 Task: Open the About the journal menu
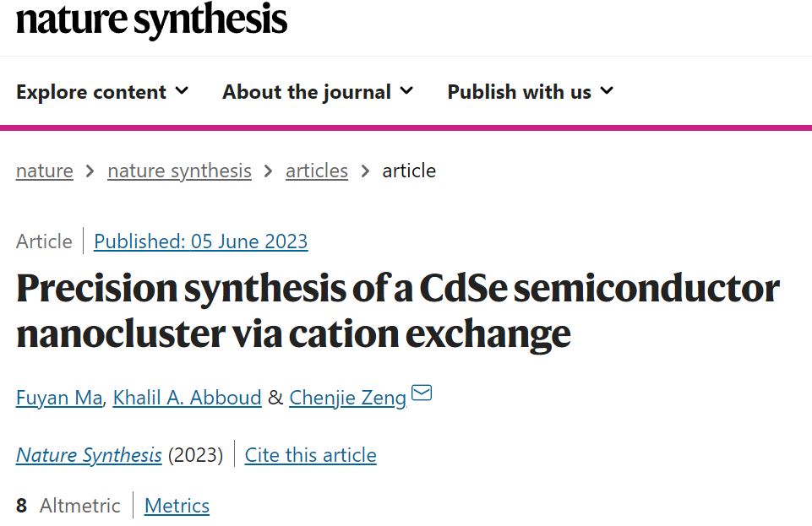318,92
